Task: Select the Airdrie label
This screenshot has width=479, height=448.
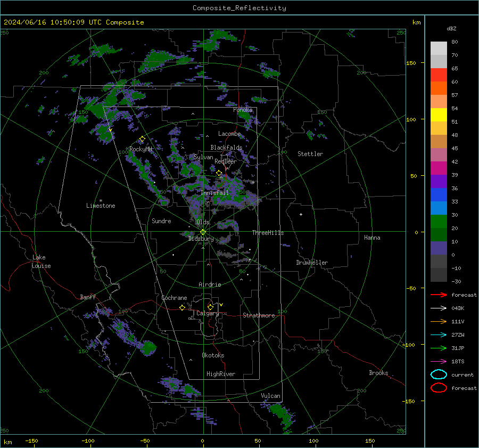Action: pos(210,284)
